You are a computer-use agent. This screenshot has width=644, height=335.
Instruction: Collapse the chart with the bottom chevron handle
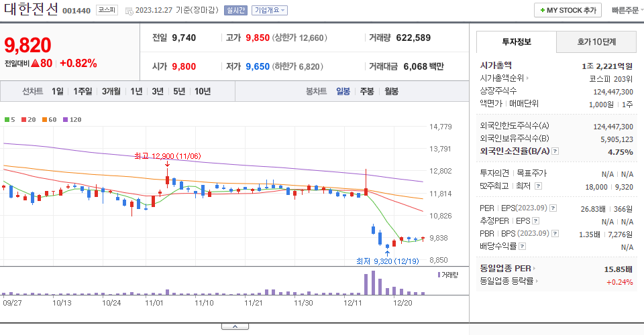(235, 326)
